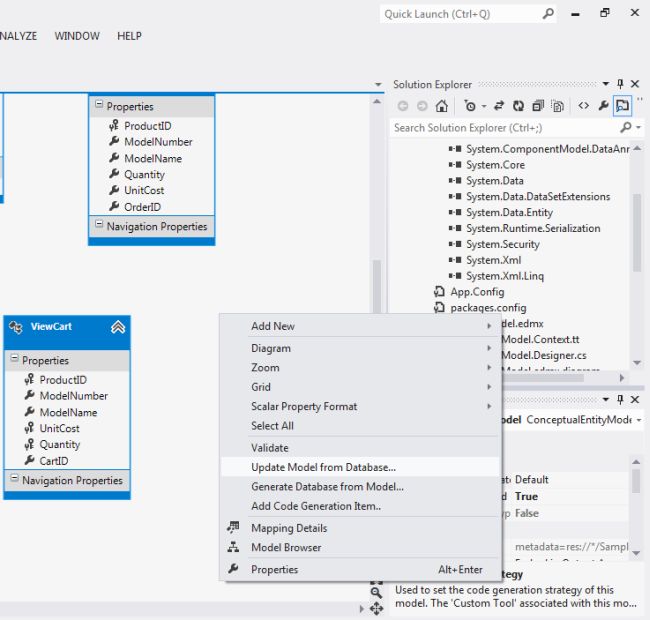The height and width of the screenshot is (620, 650).
Task: Refresh the Solution Explorer
Action: pos(518,106)
